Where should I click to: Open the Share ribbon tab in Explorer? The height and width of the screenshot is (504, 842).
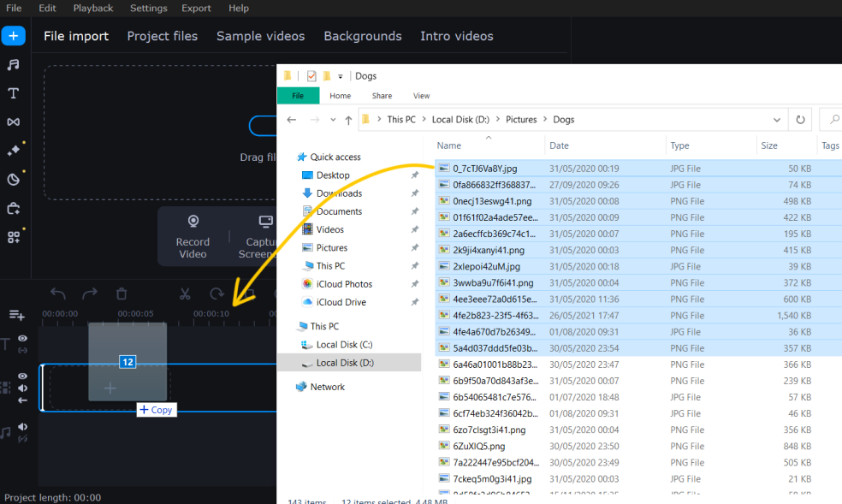382,96
